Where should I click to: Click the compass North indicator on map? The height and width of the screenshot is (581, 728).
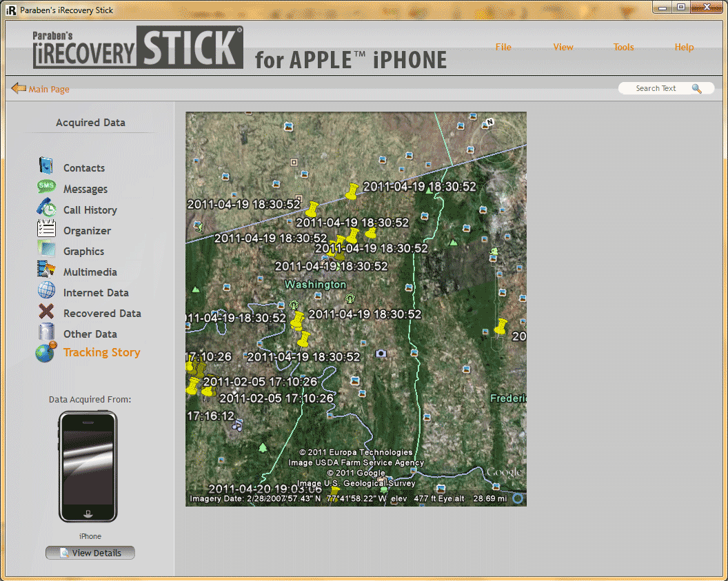[489, 122]
